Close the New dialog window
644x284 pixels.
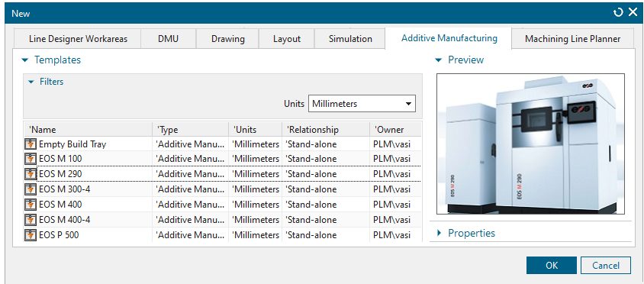coord(633,13)
